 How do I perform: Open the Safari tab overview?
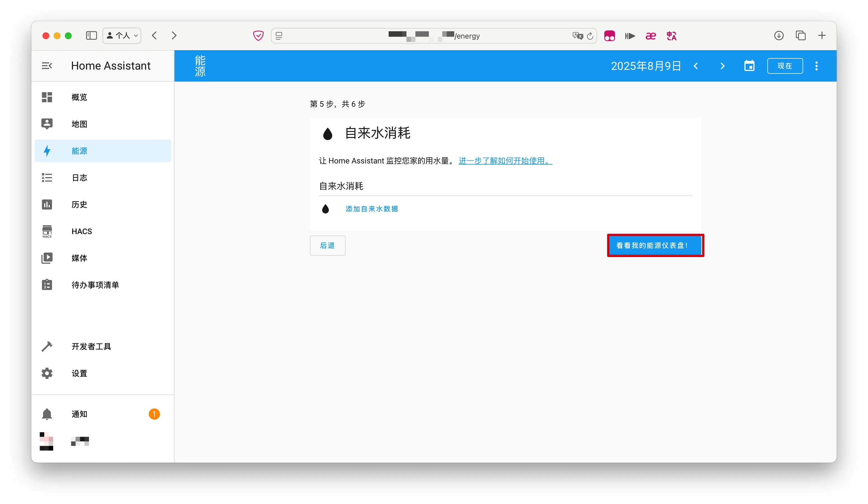pos(801,35)
